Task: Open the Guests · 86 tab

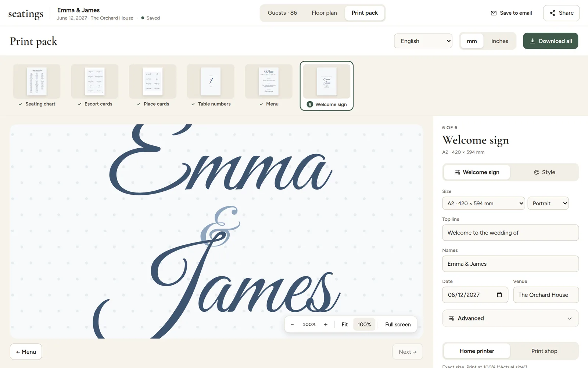Action: tap(282, 13)
